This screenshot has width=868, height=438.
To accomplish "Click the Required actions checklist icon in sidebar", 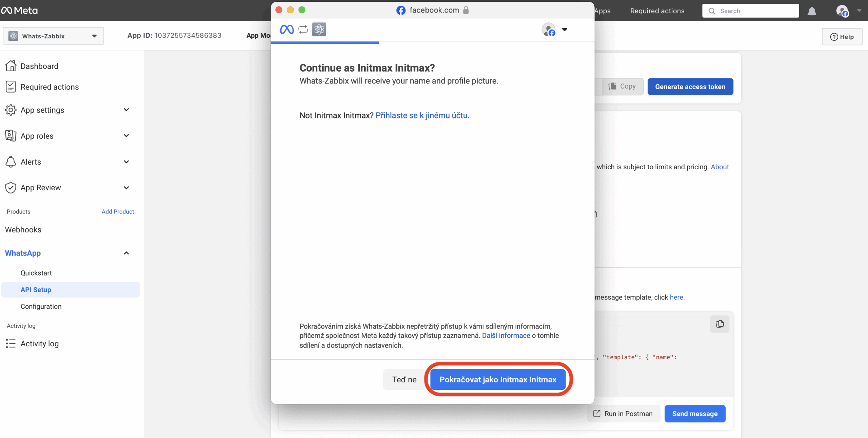I will (x=11, y=87).
